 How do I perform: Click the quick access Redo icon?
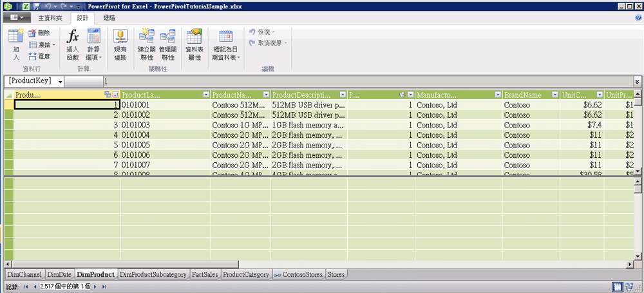[x=65, y=7]
